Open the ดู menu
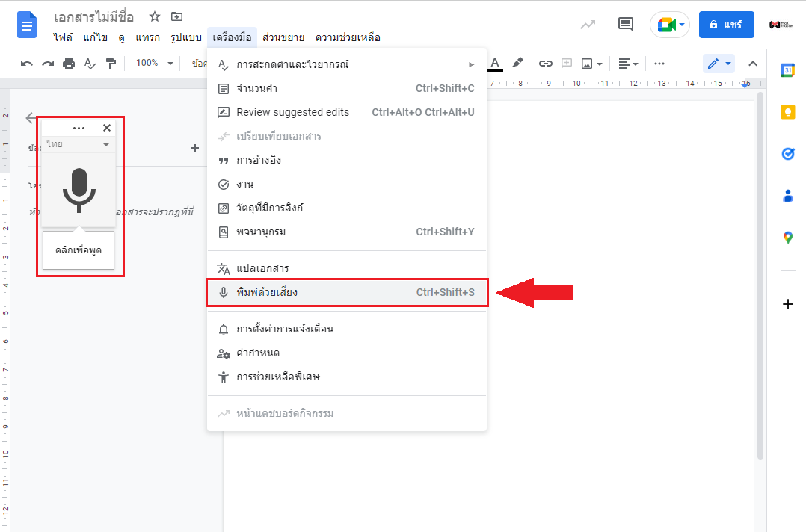 coord(121,37)
